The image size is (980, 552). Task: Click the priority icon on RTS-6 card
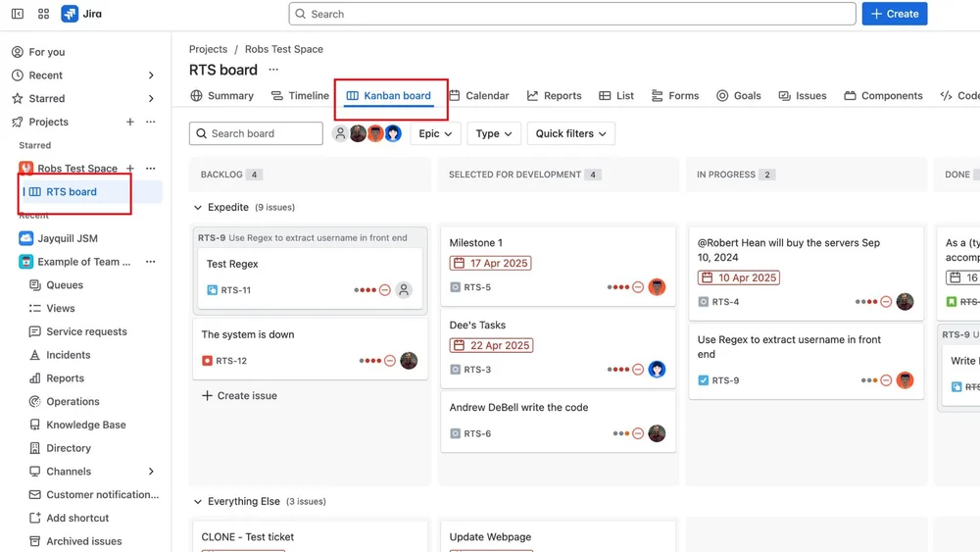coord(638,433)
